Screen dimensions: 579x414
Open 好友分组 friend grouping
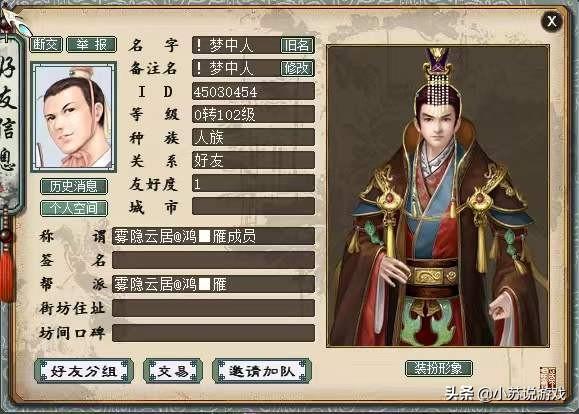84,371
